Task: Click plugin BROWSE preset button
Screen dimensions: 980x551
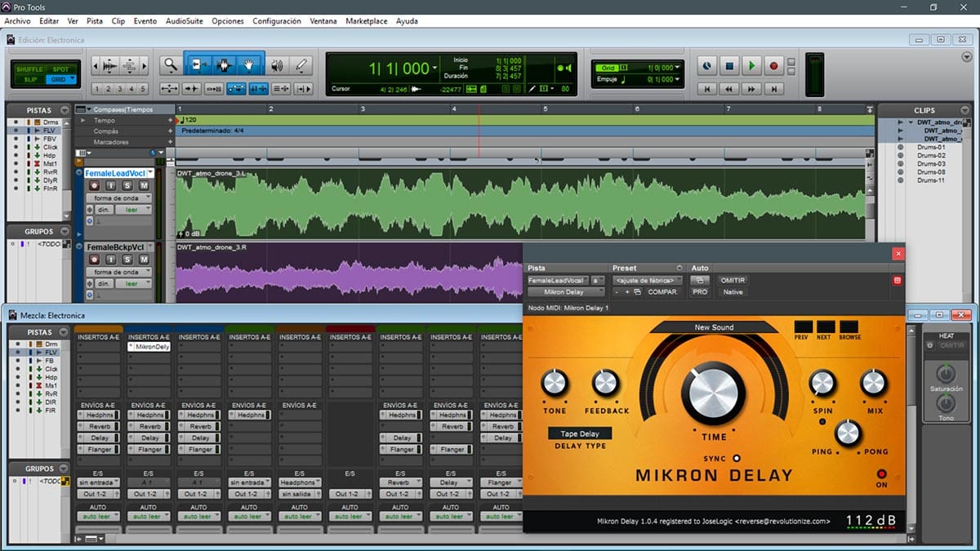Action: (x=848, y=327)
